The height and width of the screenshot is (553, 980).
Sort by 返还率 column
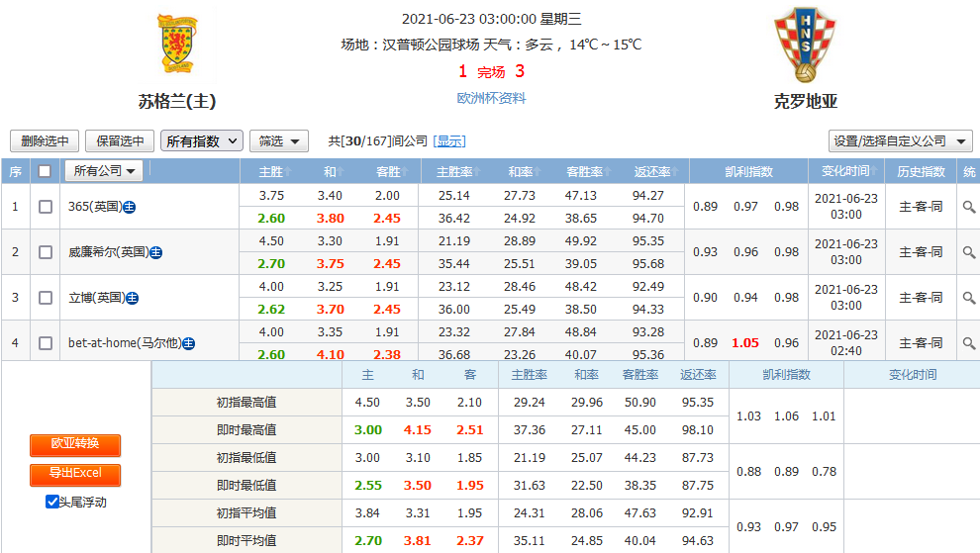click(x=655, y=172)
